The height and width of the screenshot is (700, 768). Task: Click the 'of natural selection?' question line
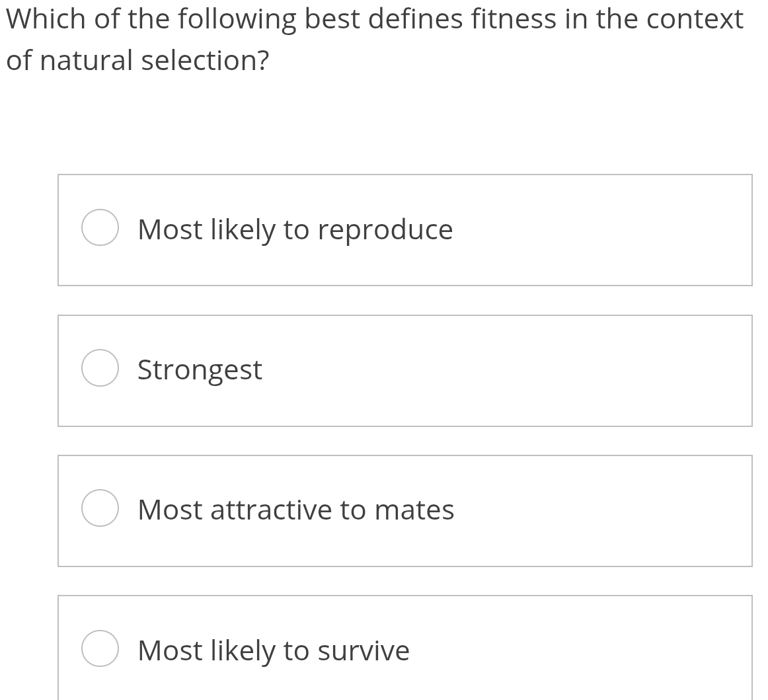click(137, 60)
